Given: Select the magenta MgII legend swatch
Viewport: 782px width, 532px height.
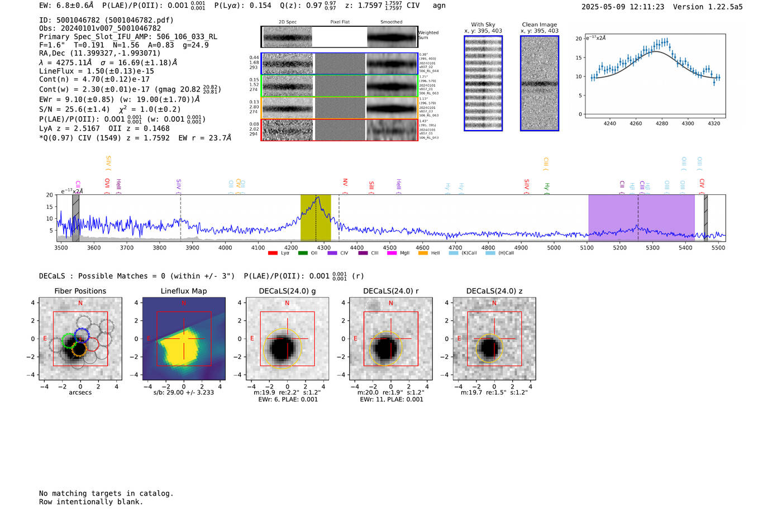Looking at the screenshot, I should pos(392,253).
